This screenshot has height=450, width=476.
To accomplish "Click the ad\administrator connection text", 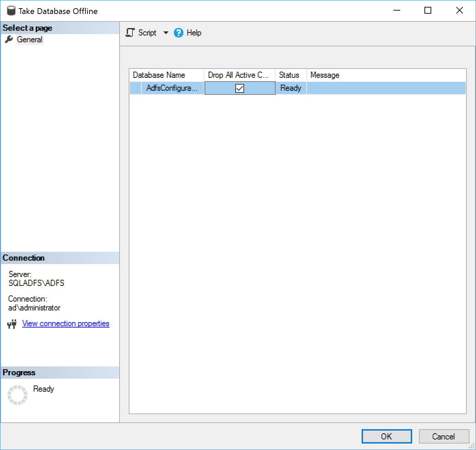I will tap(34, 308).
